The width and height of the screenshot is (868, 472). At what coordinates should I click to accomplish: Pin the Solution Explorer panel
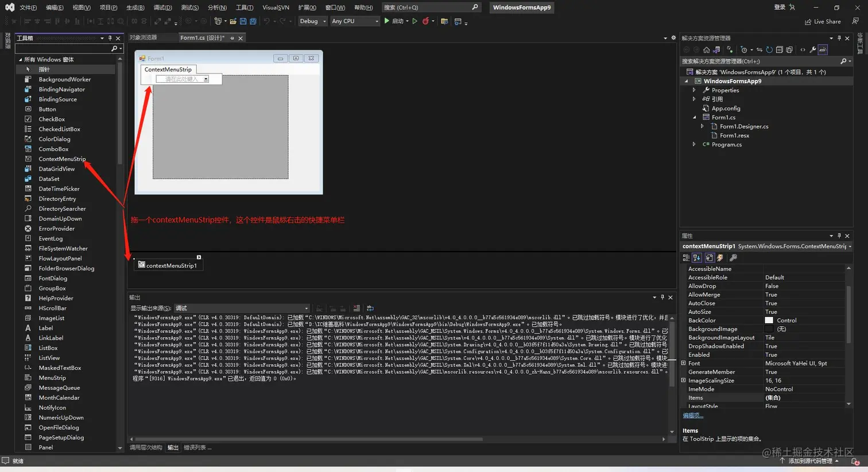tap(839, 38)
